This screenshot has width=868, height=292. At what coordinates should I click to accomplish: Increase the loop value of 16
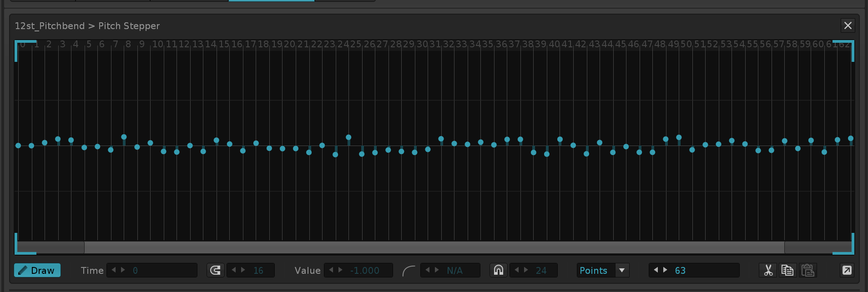[x=243, y=270]
